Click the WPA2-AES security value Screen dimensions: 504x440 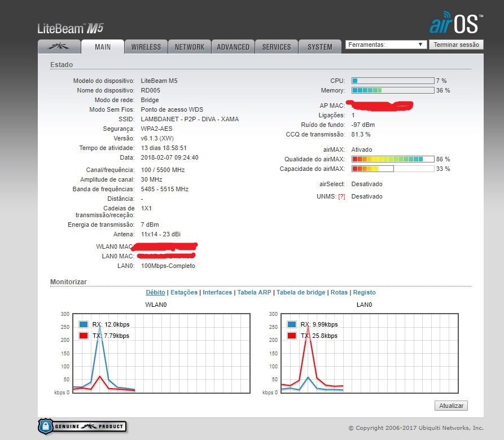[156, 129]
